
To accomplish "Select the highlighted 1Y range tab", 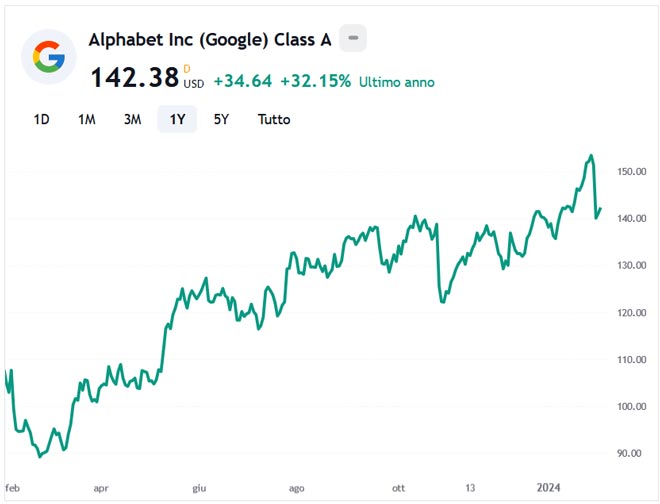I will coord(177,119).
